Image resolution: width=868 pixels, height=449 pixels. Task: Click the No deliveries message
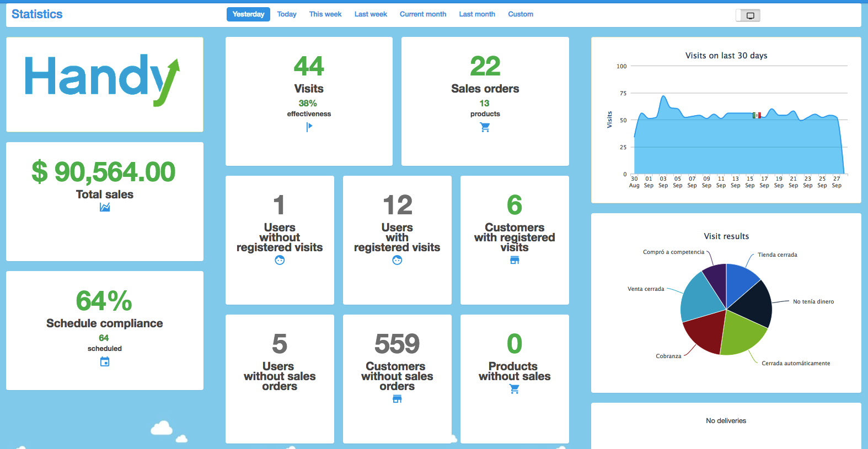point(726,420)
